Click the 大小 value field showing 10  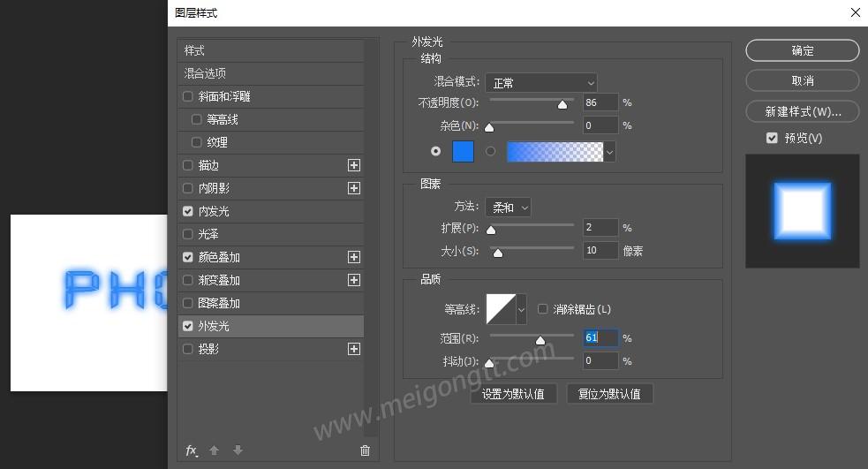click(x=600, y=250)
